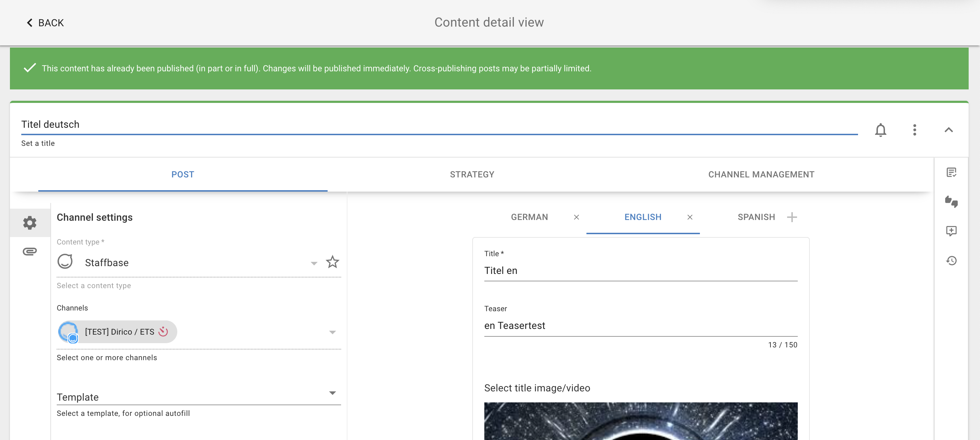Click the 'Channel settings' heading
Image resolution: width=980 pixels, height=440 pixels.
click(x=95, y=217)
